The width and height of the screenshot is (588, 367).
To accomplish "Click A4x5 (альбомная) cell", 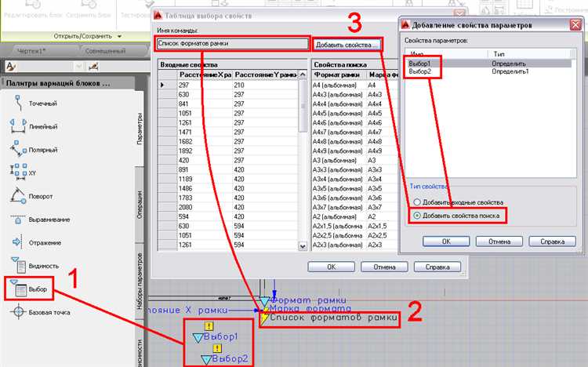I will coord(338,114).
